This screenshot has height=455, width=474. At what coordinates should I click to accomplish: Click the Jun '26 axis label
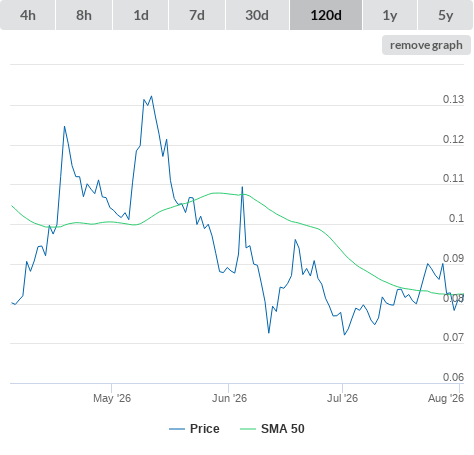[229, 398]
